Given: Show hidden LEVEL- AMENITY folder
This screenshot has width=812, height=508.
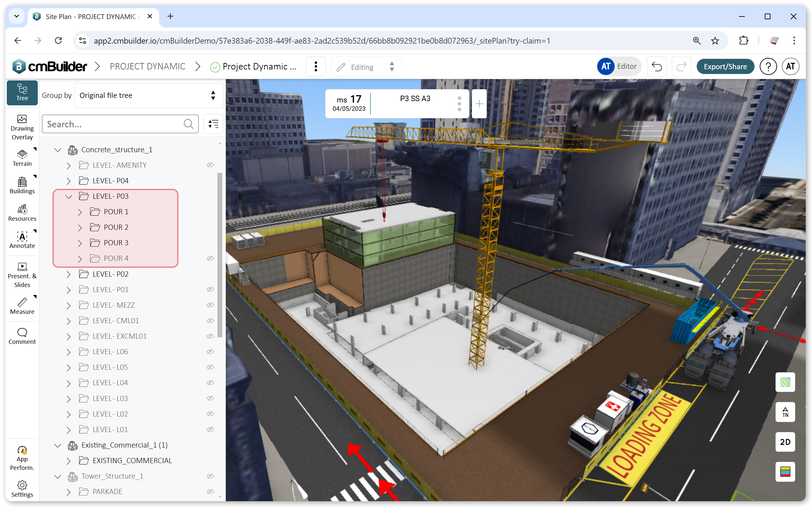Looking at the screenshot, I should tap(210, 165).
